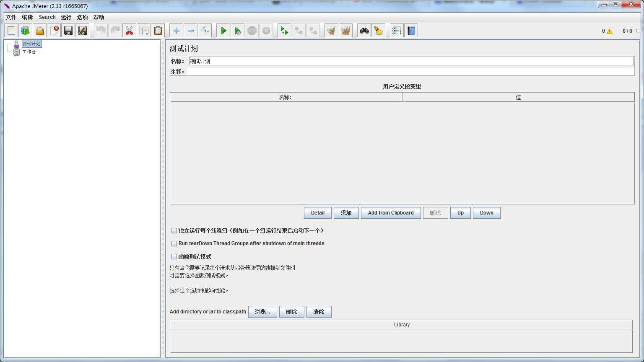Click the Redo arrow icon
The height and width of the screenshot is (362, 644).
(x=115, y=31)
